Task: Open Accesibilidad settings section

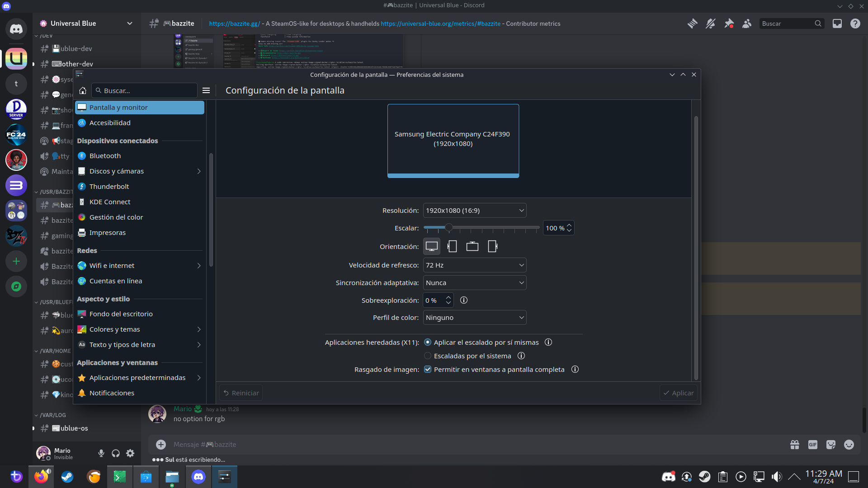Action: [110, 123]
